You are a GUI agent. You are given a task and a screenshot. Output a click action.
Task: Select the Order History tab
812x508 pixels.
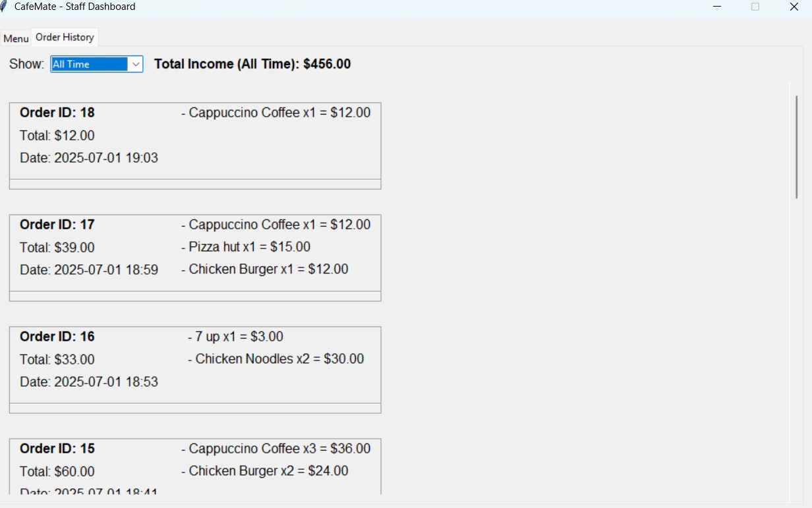point(65,38)
